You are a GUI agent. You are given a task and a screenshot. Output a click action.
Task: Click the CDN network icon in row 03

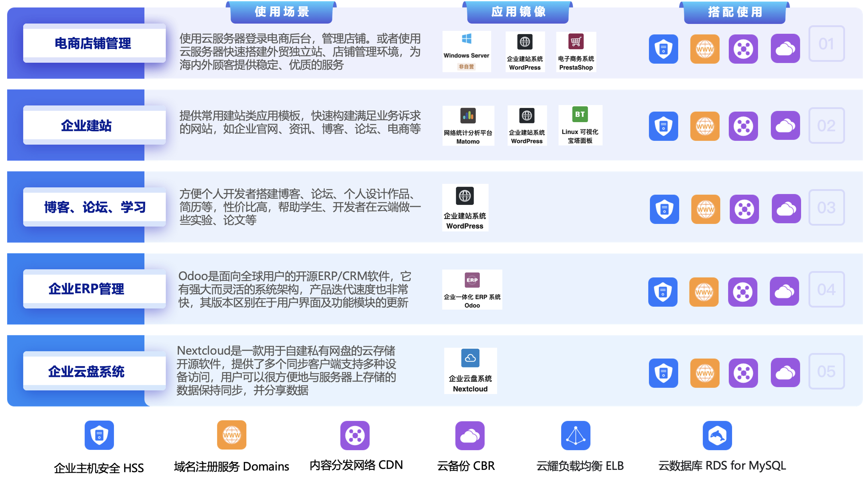coord(744,209)
